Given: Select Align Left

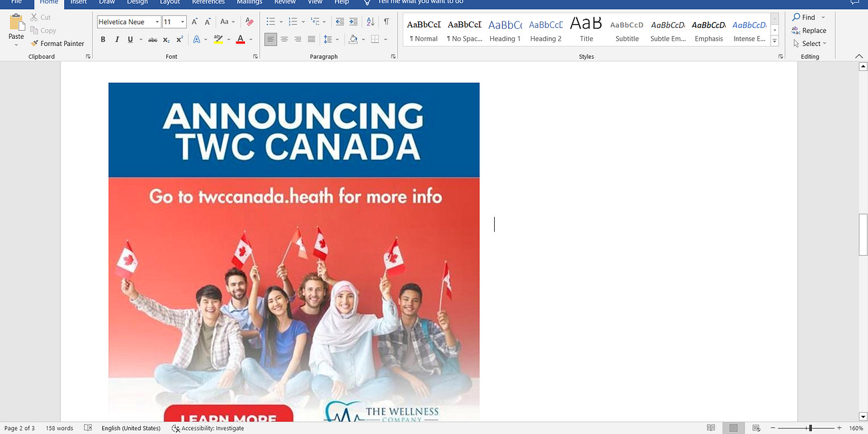Looking at the screenshot, I should (x=270, y=39).
